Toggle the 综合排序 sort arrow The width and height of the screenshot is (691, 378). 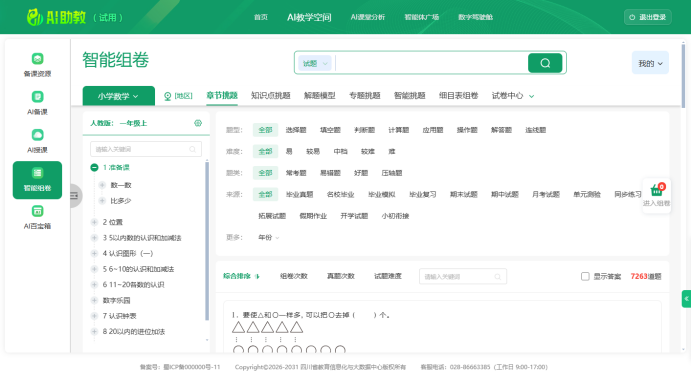pyautogui.click(x=257, y=276)
